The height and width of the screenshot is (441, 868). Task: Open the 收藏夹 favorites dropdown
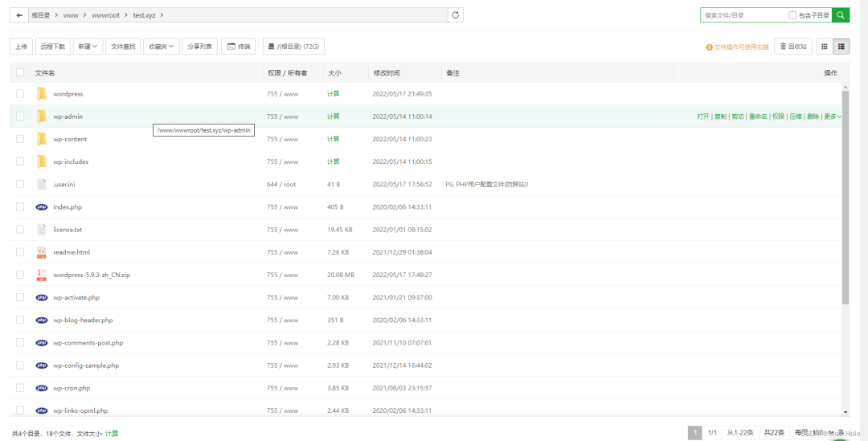[162, 47]
